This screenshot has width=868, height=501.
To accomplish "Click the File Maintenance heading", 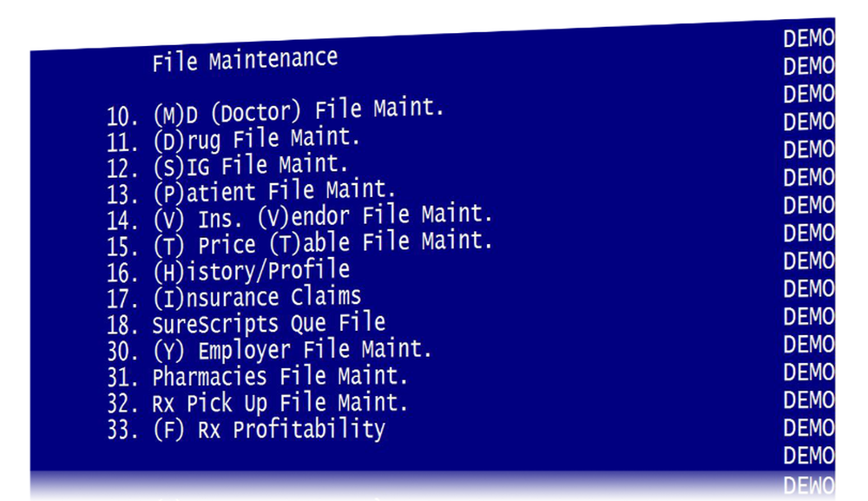I will (245, 61).
